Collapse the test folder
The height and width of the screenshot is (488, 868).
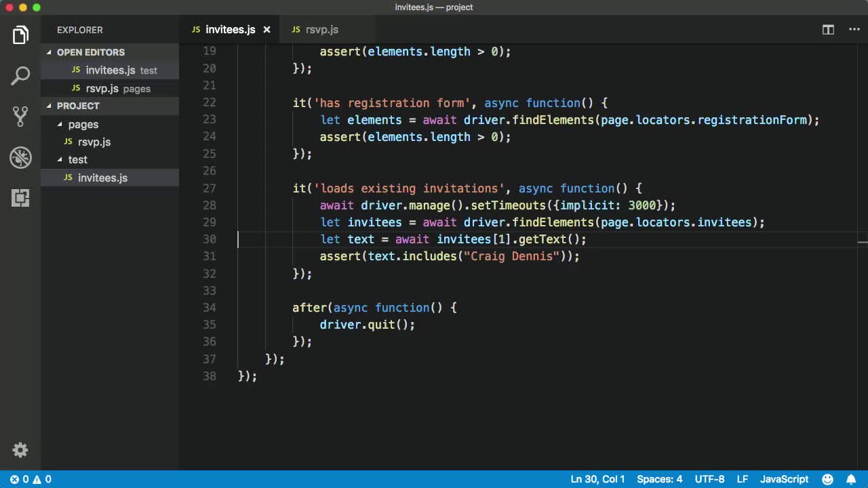click(x=77, y=160)
